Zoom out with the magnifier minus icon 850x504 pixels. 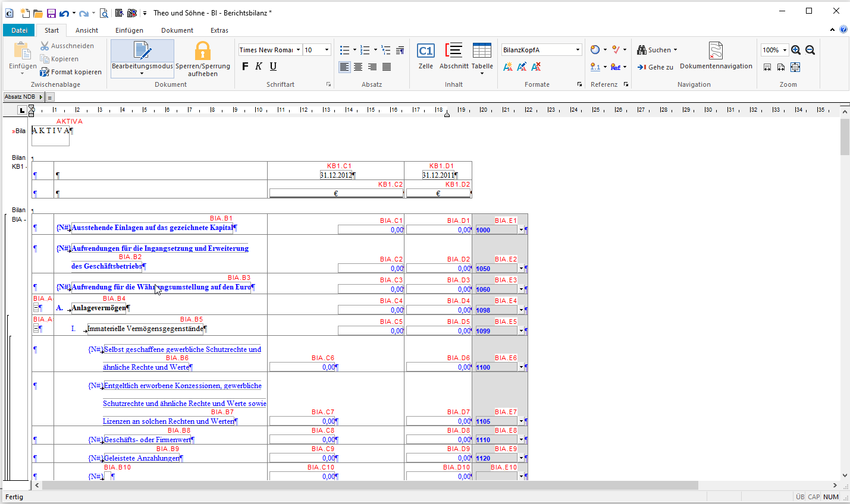tap(810, 50)
